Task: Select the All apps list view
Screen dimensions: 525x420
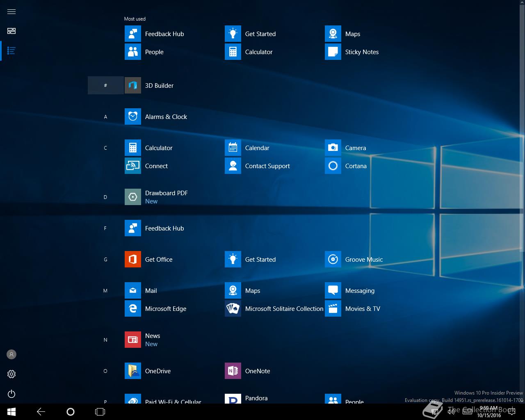Action: coord(11,51)
